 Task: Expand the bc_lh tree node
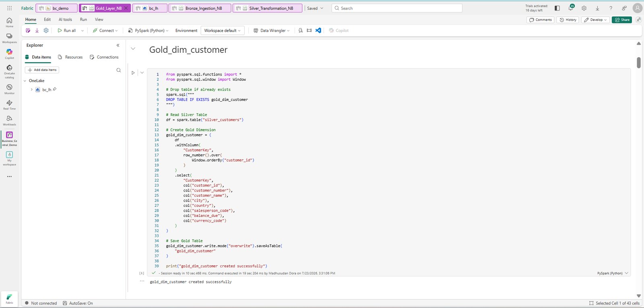point(31,89)
